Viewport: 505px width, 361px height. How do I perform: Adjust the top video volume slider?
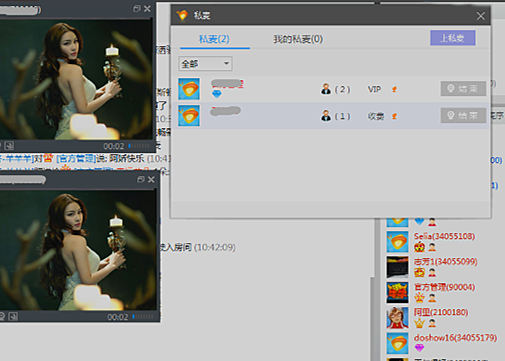tap(139, 146)
